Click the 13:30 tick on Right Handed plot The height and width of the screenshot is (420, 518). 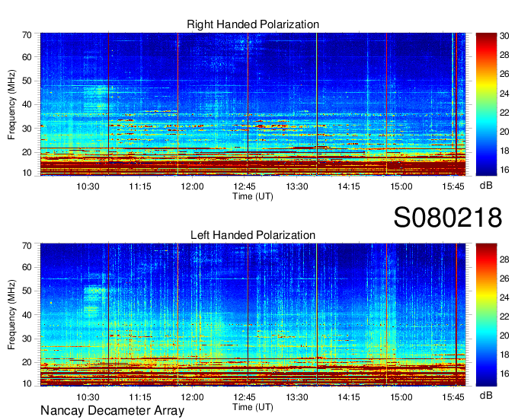[296, 186]
